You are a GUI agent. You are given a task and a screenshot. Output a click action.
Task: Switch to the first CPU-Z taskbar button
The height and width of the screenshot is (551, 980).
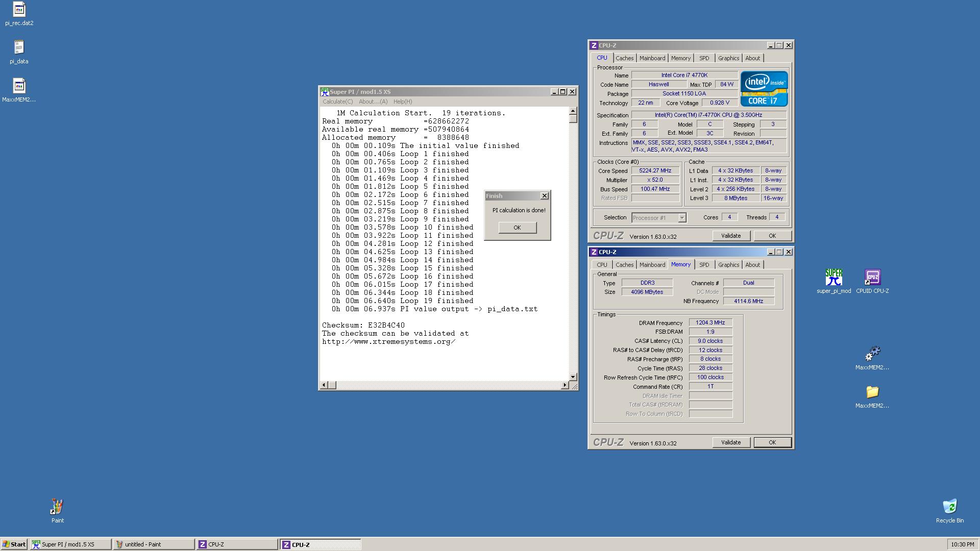tap(237, 544)
